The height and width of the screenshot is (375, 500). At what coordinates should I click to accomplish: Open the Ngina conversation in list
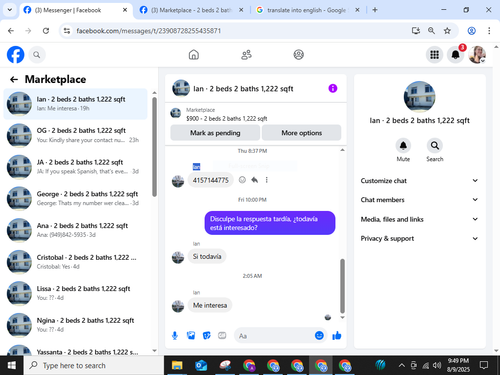(75, 325)
